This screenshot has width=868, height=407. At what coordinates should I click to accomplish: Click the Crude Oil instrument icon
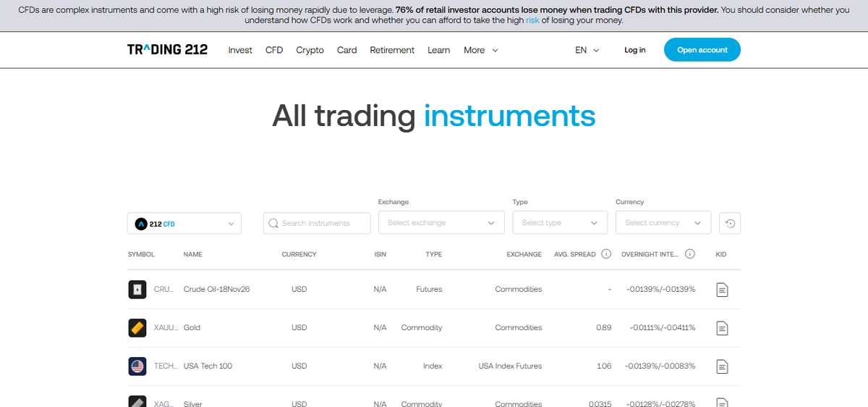tap(137, 290)
